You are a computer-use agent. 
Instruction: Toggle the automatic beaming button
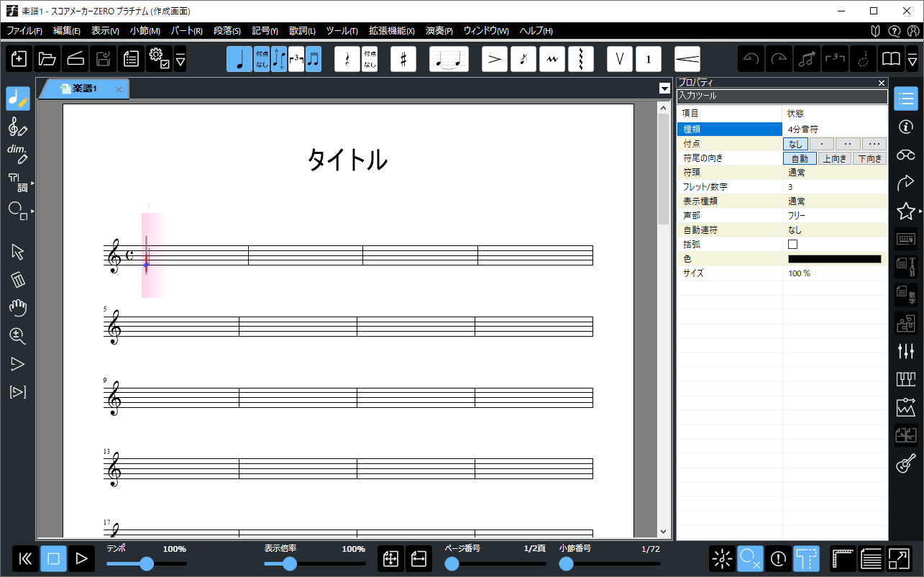[314, 59]
